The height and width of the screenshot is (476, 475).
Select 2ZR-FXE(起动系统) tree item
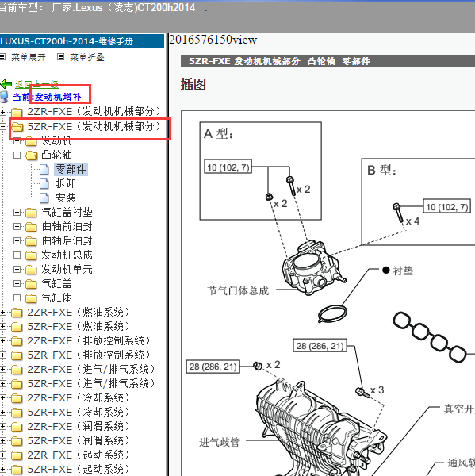(79, 455)
